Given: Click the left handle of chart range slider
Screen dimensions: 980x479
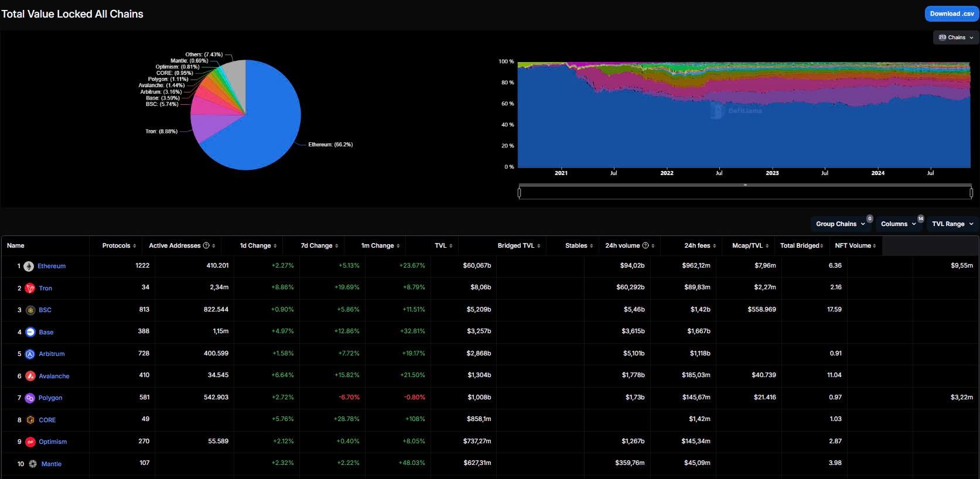Looking at the screenshot, I should [x=519, y=192].
